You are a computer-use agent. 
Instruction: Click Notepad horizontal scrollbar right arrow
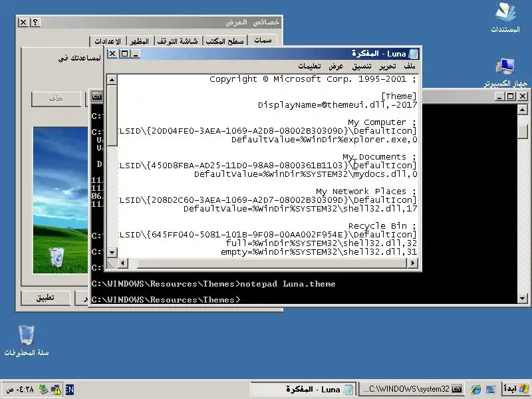click(412, 263)
